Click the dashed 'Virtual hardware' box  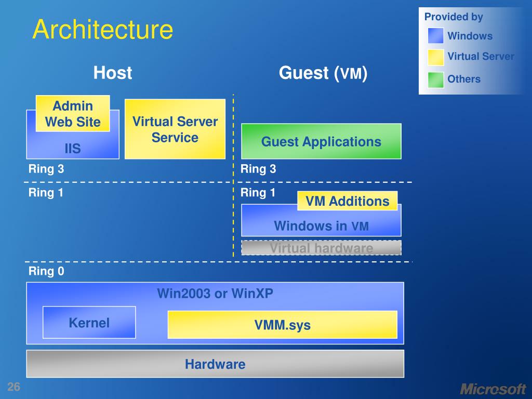[x=321, y=248]
